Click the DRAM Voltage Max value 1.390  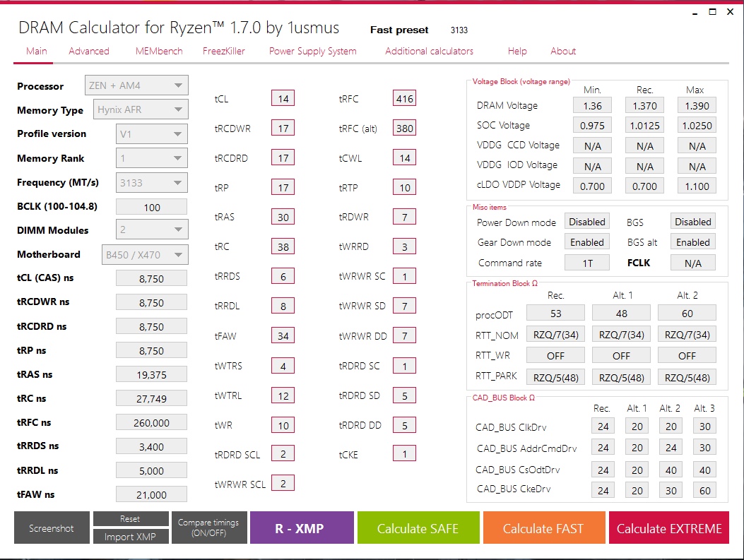697,105
